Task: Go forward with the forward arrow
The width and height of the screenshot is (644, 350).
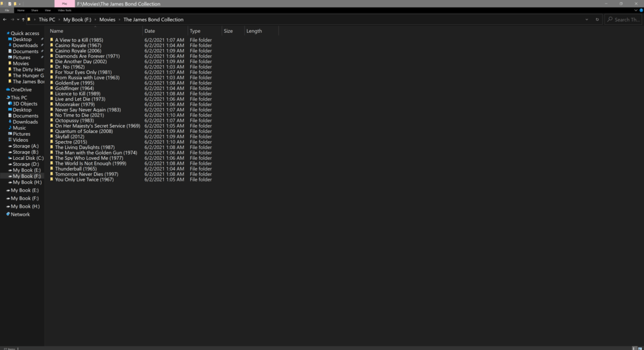Action: [x=12, y=19]
